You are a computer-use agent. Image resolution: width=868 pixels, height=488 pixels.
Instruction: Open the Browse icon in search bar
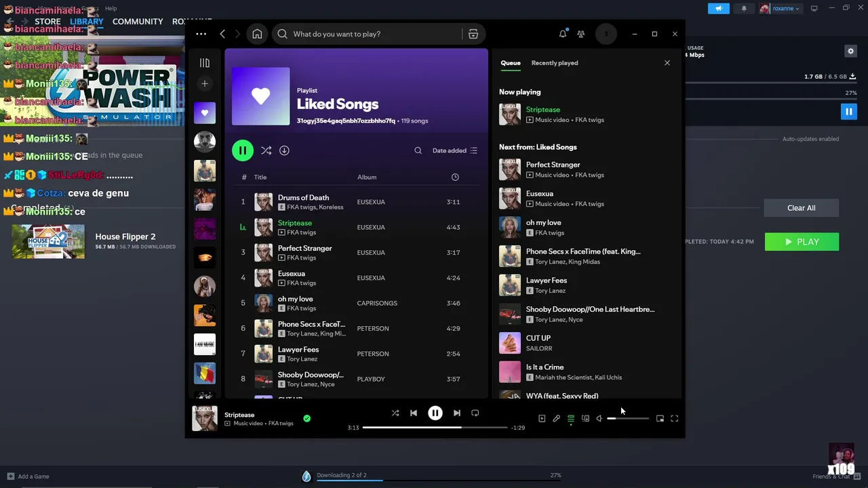tap(473, 34)
